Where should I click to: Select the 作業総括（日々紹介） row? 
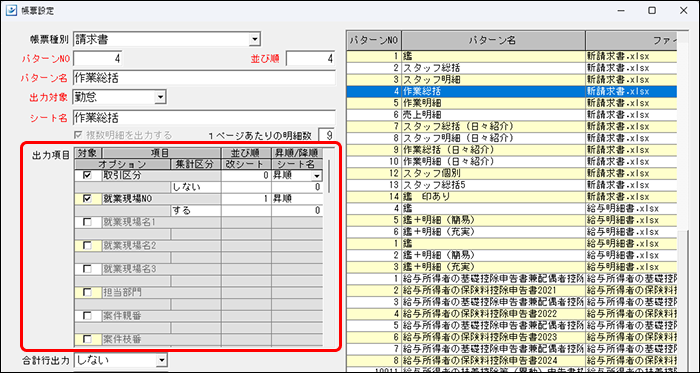512,149
